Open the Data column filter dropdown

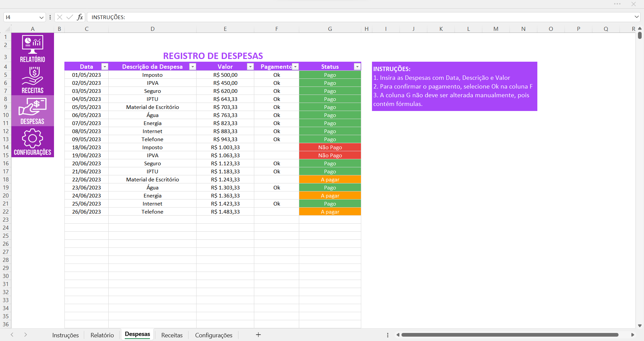coord(105,67)
